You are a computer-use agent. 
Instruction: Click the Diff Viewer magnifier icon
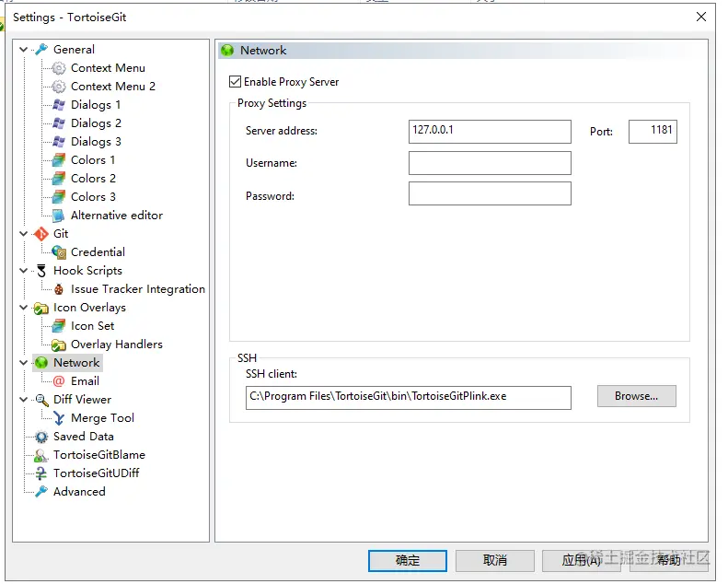point(41,400)
